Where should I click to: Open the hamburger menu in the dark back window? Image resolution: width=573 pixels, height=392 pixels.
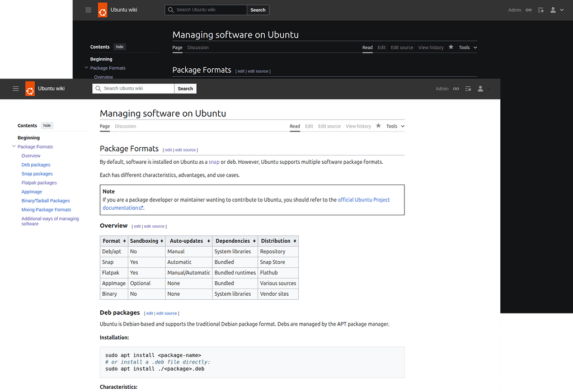pyautogui.click(x=88, y=10)
